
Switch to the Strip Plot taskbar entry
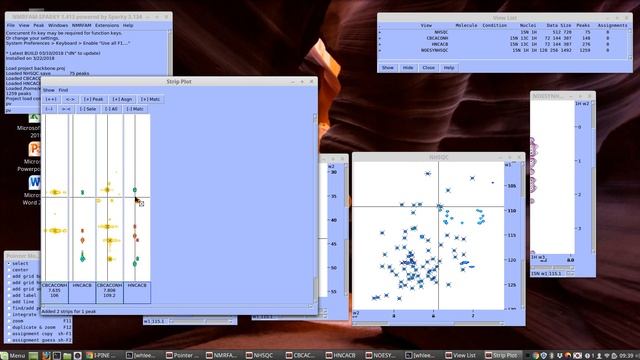pos(503,356)
